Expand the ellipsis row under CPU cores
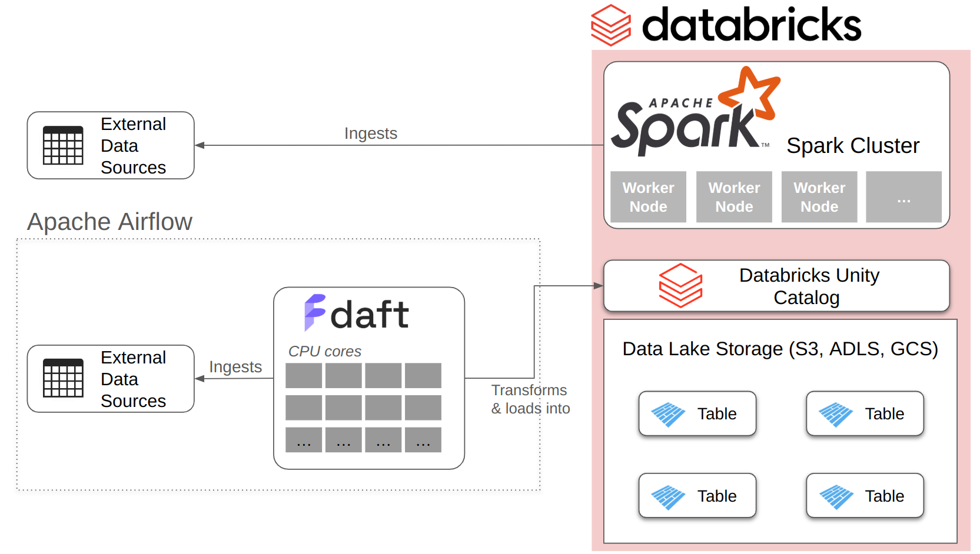 coord(363,439)
